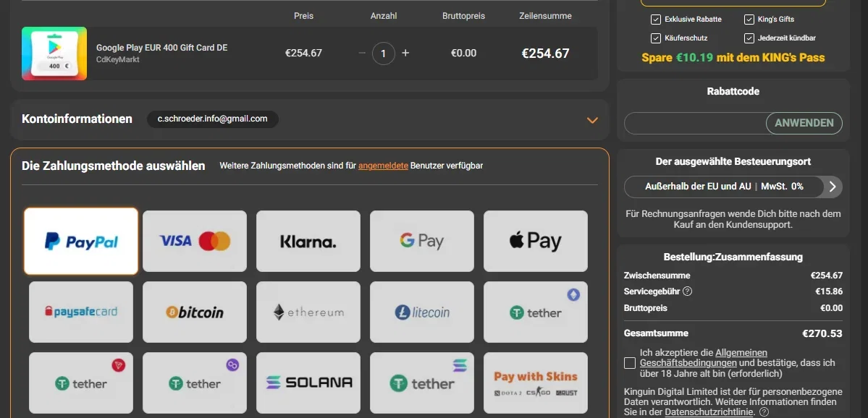The image size is (868, 418).
Task: Click the Zwischensumme amount €254.67
Action: point(827,276)
